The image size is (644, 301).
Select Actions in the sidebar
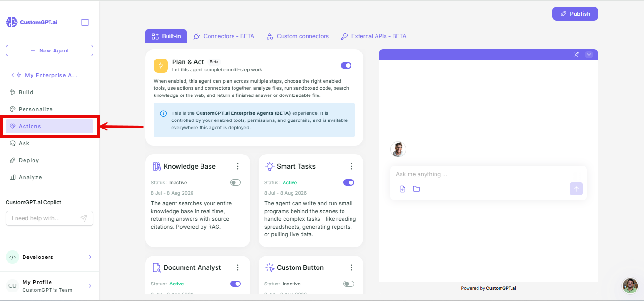point(50,126)
